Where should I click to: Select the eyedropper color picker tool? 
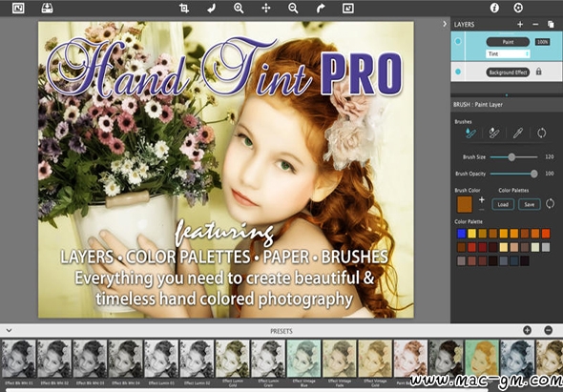coord(518,134)
